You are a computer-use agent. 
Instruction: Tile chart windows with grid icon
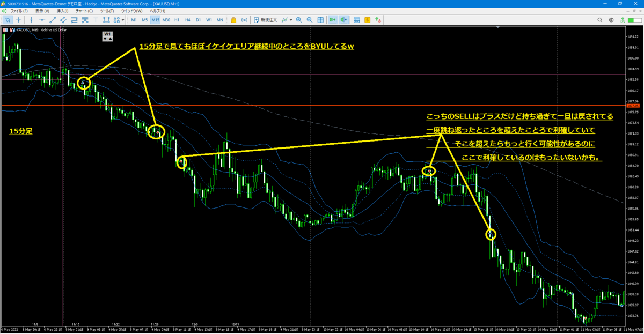click(x=320, y=20)
